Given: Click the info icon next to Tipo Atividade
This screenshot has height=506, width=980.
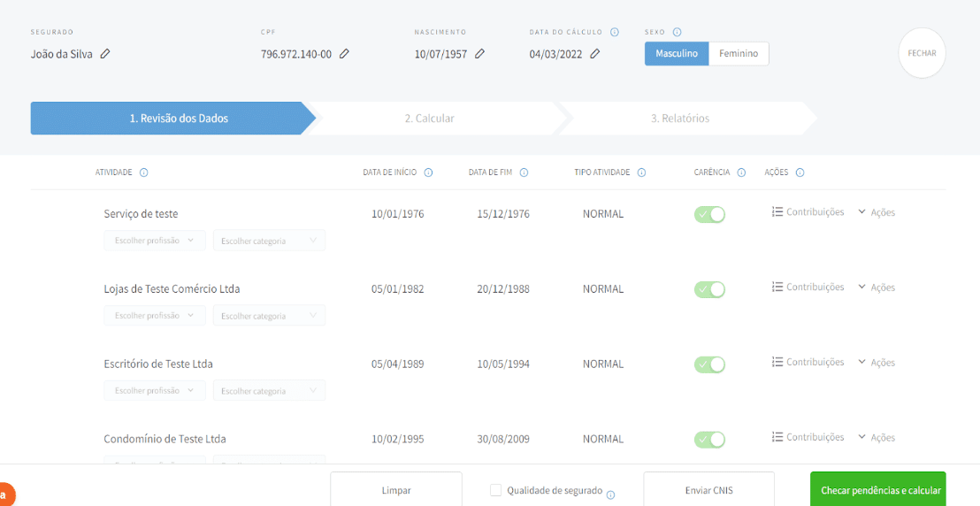Looking at the screenshot, I should (641, 172).
